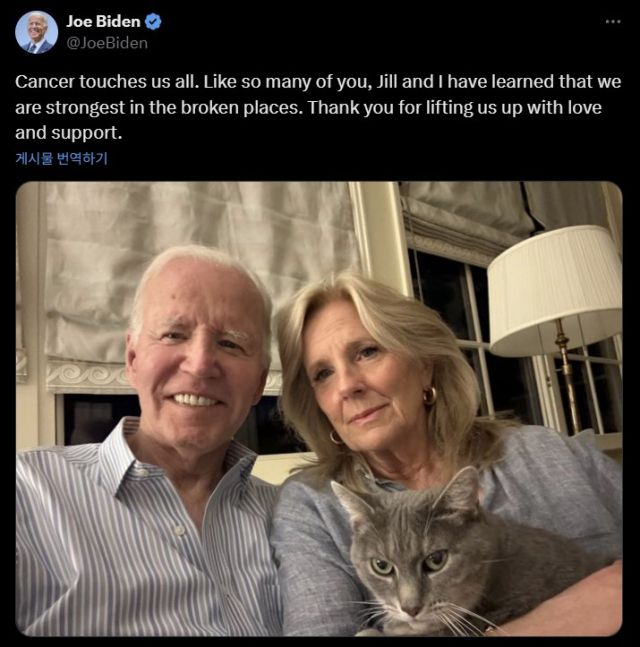Click the woman's gold hoop earring in the photo
The height and width of the screenshot is (647, 640).
[430, 396]
